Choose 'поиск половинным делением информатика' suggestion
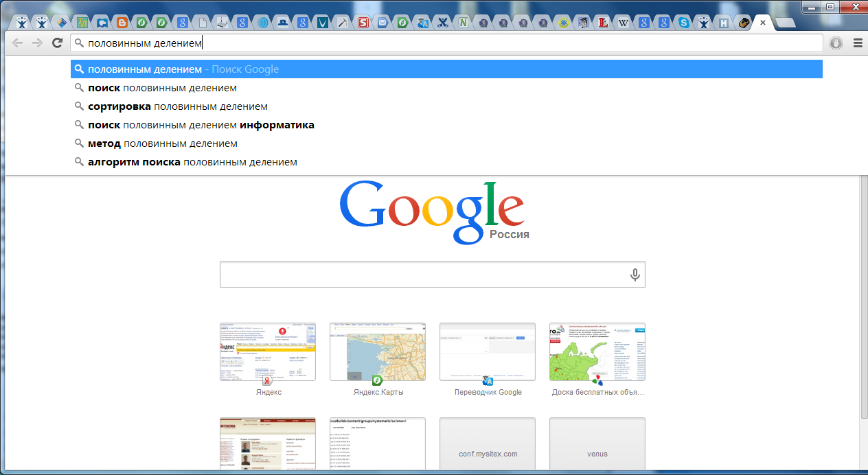Viewport: 868px width, 475px height. (x=446, y=125)
